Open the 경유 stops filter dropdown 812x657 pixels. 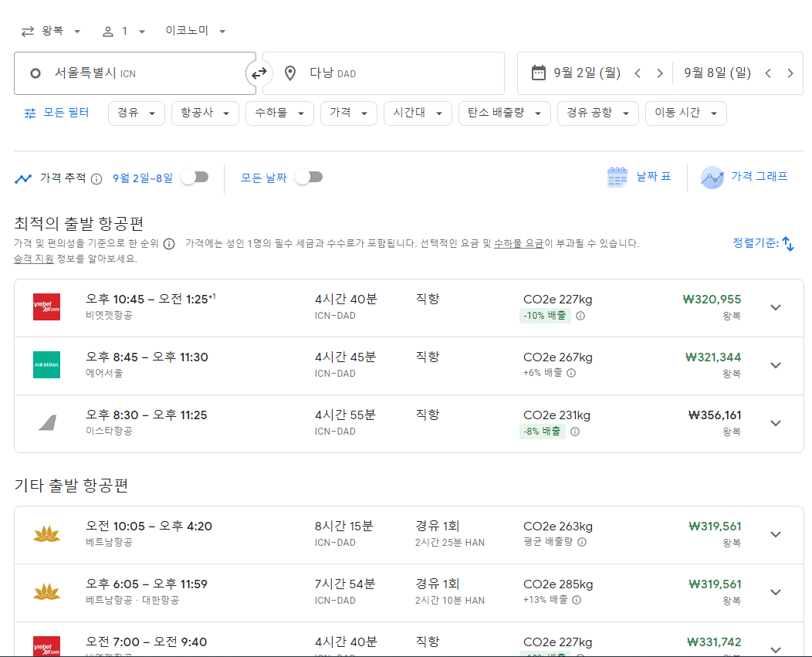pyautogui.click(x=136, y=112)
